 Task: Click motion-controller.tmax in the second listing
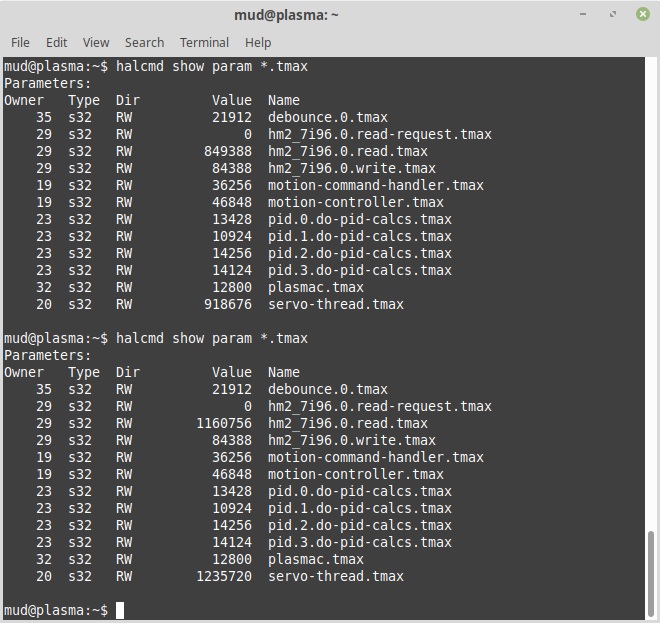click(356, 474)
